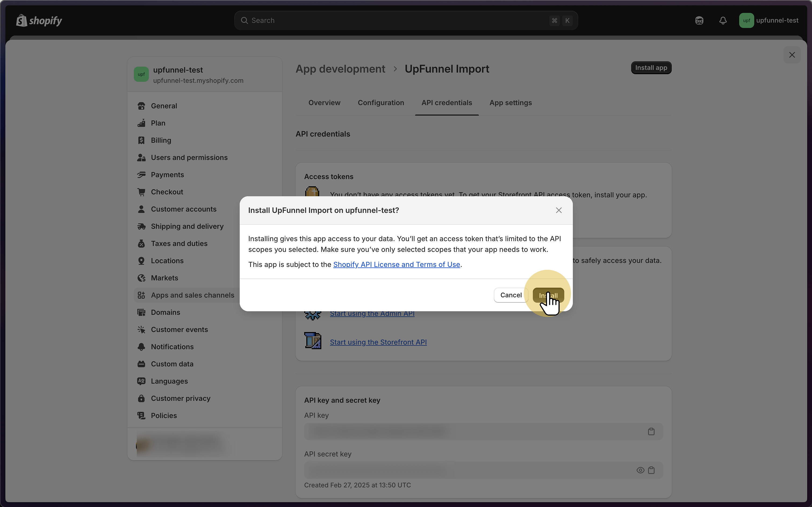812x507 pixels.
Task: Cancel the app installation dialog
Action: coord(511,295)
